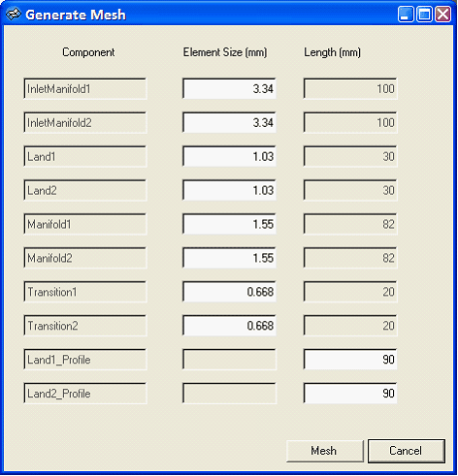This screenshot has width=458, height=476.
Task: Edit Land1_Profile length field
Action: [x=350, y=360]
